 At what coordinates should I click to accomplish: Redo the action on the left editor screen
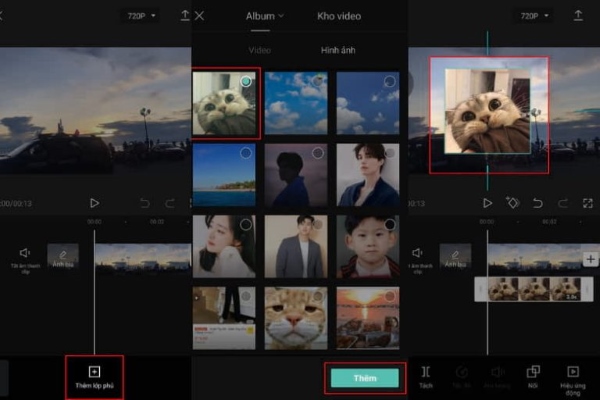[170, 203]
